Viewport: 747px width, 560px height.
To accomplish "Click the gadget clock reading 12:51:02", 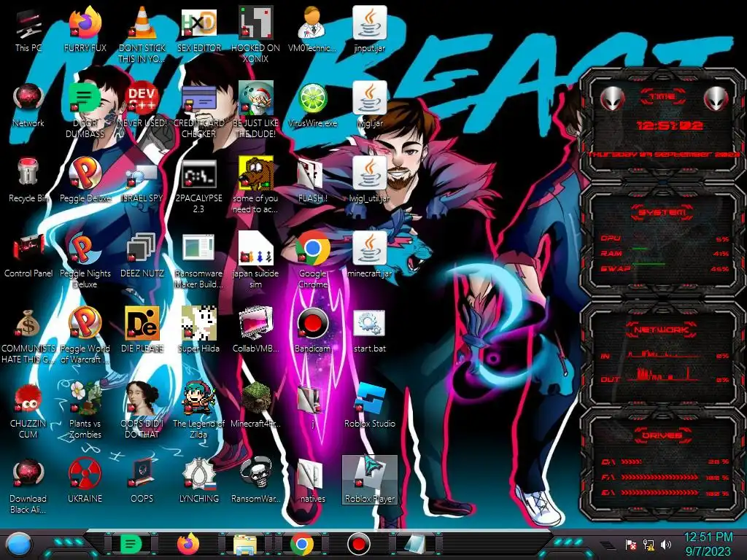I will 670,125.
